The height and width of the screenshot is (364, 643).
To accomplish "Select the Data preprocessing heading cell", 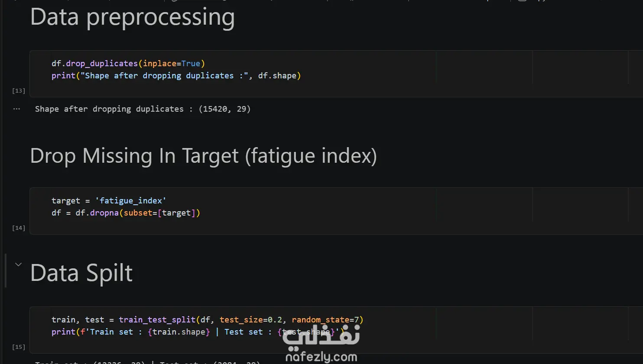I will 133,18.
